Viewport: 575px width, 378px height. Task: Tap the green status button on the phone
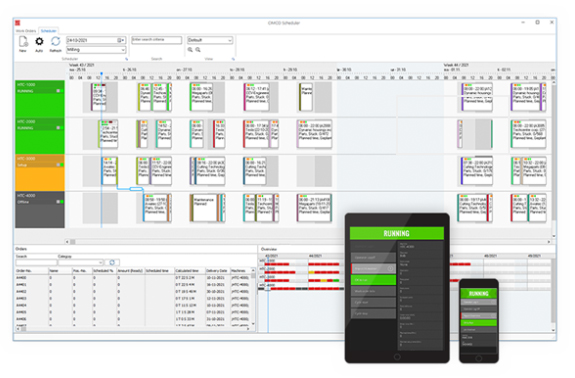coord(479,323)
